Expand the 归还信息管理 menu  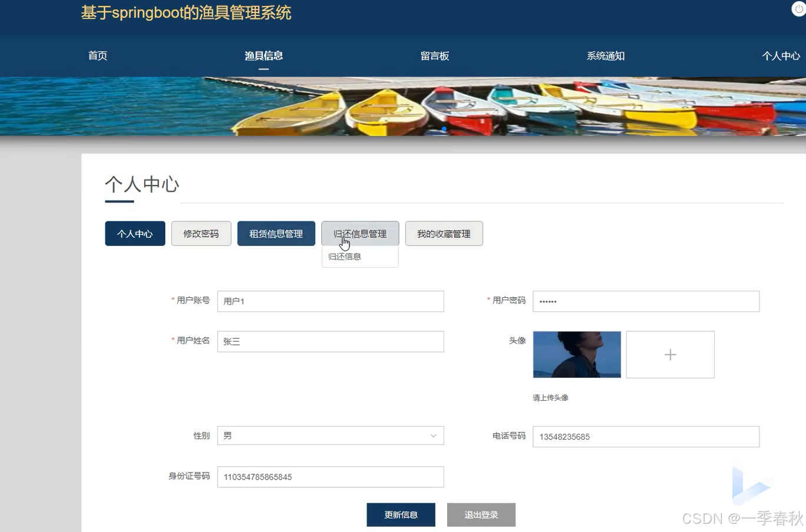coord(360,233)
